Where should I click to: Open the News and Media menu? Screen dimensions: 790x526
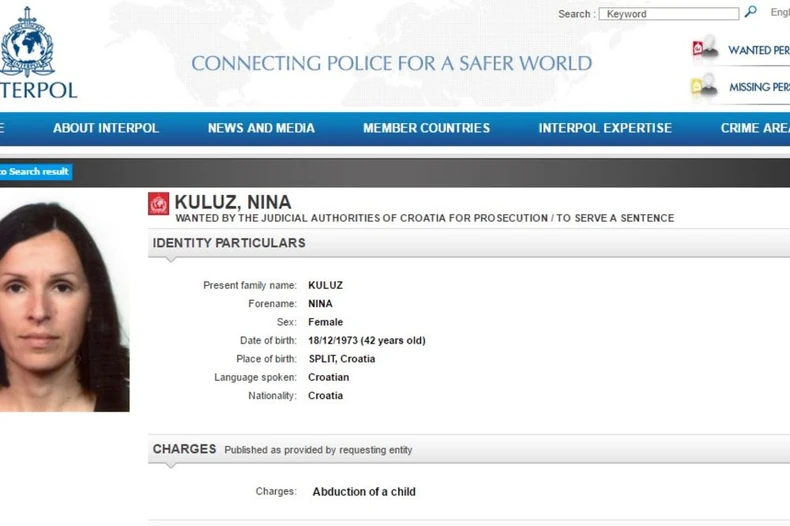[261, 128]
